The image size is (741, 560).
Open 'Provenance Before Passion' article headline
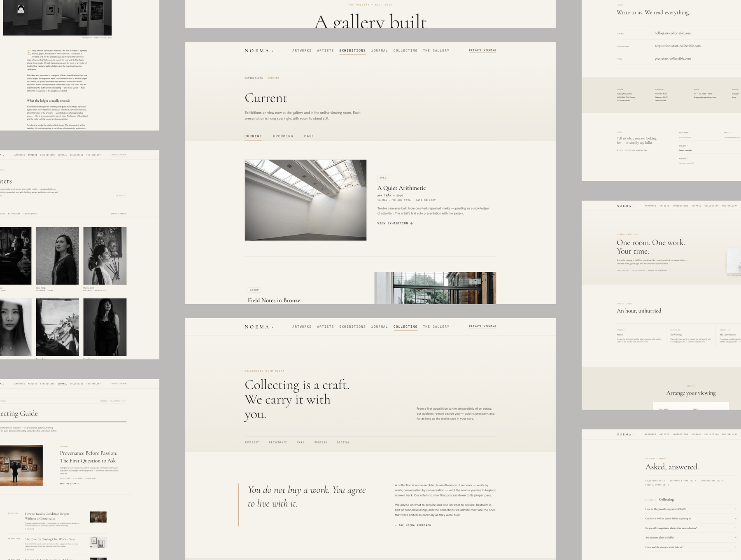click(x=89, y=457)
